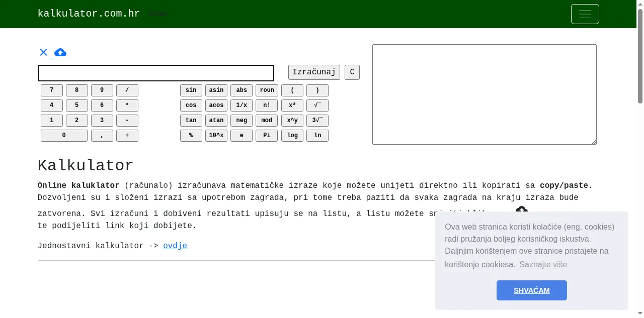This screenshot has width=644, height=318.
Task: Click bold text 'copy/paste'
Action: 564,185
